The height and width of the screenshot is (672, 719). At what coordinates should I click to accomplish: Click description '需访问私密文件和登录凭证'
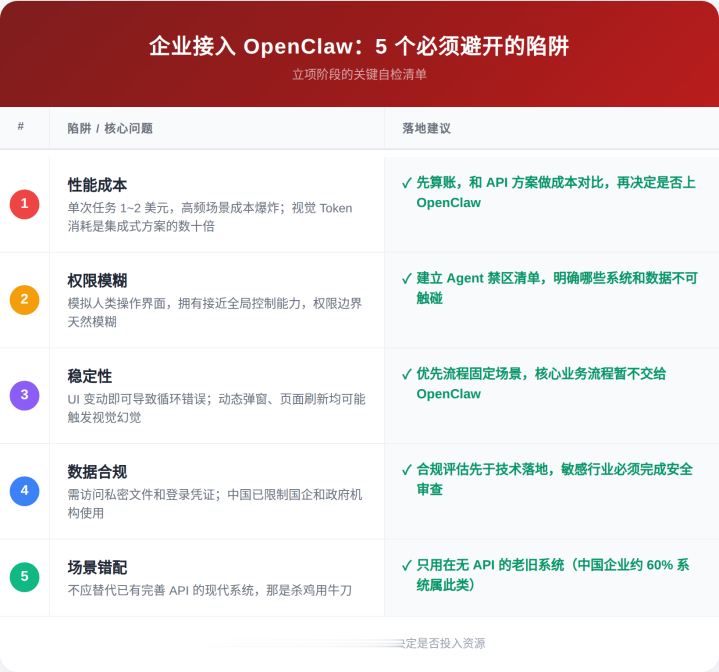215,504
